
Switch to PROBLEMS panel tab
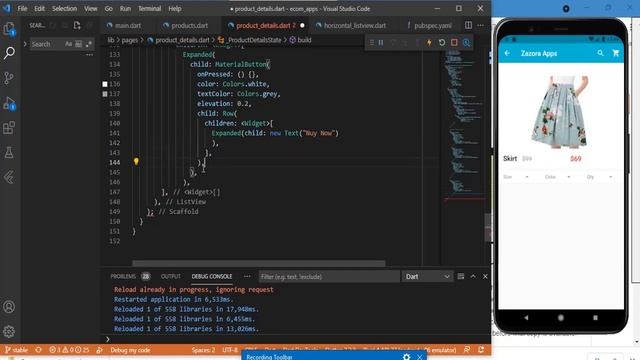pyautogui.click(x=123, y=276)
